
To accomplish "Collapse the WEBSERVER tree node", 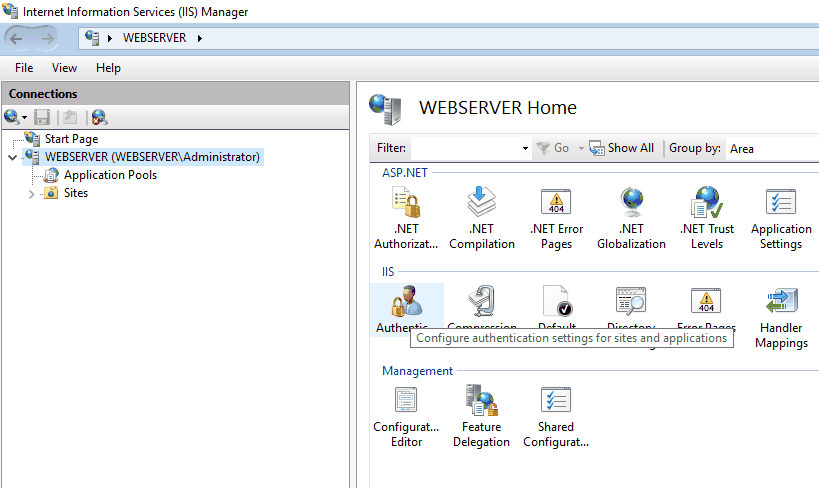I will (x=12, y=158).
